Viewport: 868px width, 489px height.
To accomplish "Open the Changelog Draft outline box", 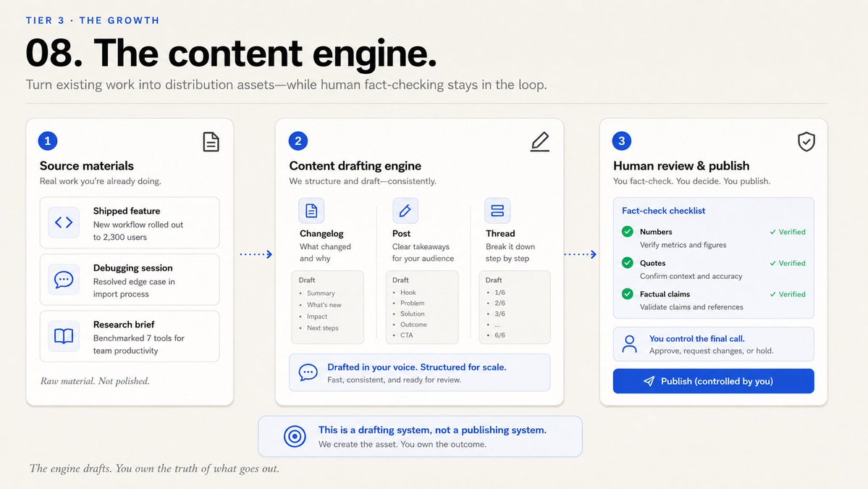I will (327, 306).
